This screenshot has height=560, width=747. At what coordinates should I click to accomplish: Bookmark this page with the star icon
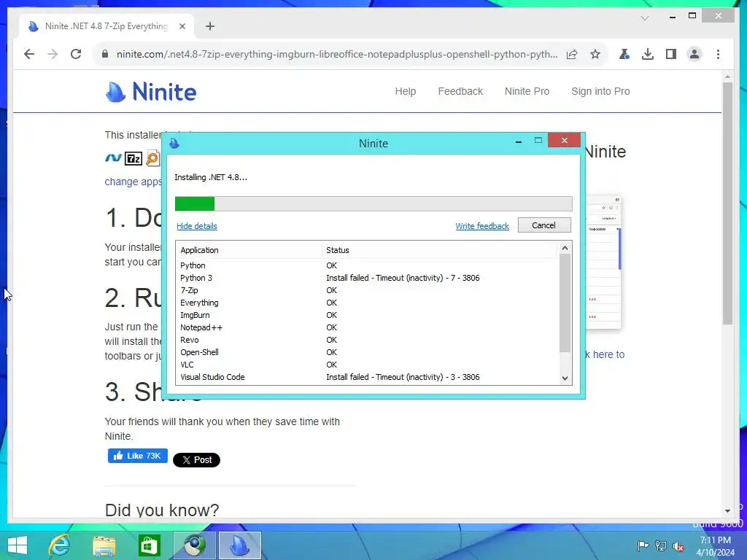595,54
